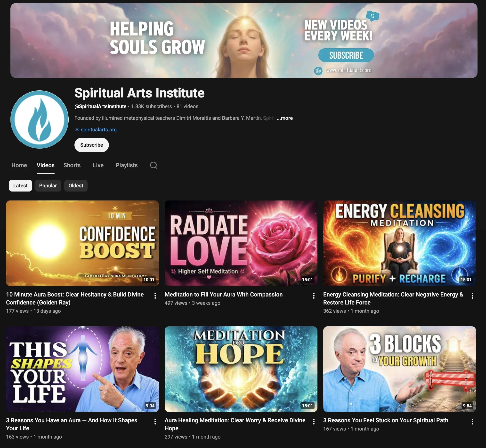Click the 497 views • 3 weeks ago text
Image resolution: width=486 pixels, height=448 pixels.
pyautogui.click(x=193, y=303)
